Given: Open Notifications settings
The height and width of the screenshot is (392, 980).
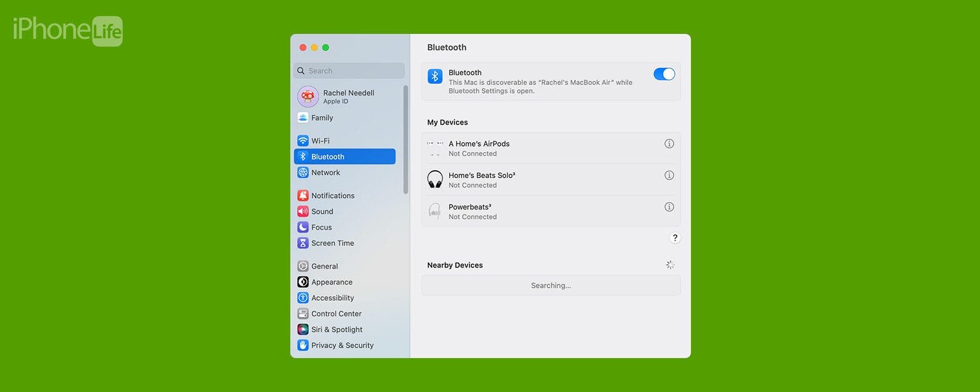Looking at the screenshot, I should pos(333,196).
